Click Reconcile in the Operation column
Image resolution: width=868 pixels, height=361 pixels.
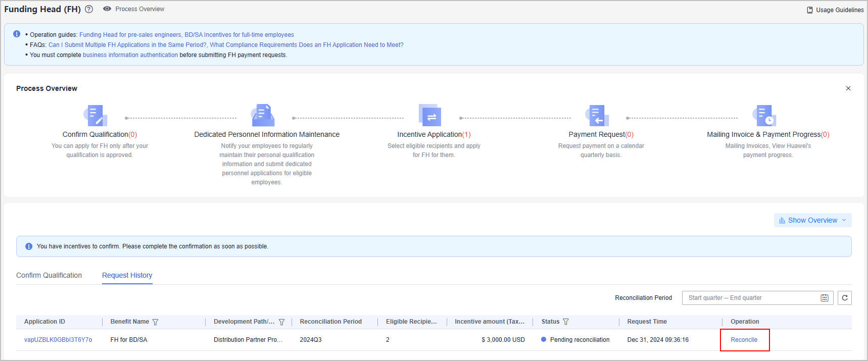[x=744, y=340]
